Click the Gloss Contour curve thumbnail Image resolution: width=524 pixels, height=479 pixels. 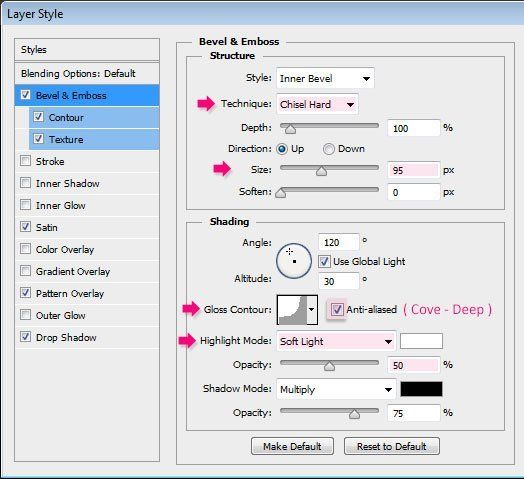pyautogui.click(x=292, y=310)
